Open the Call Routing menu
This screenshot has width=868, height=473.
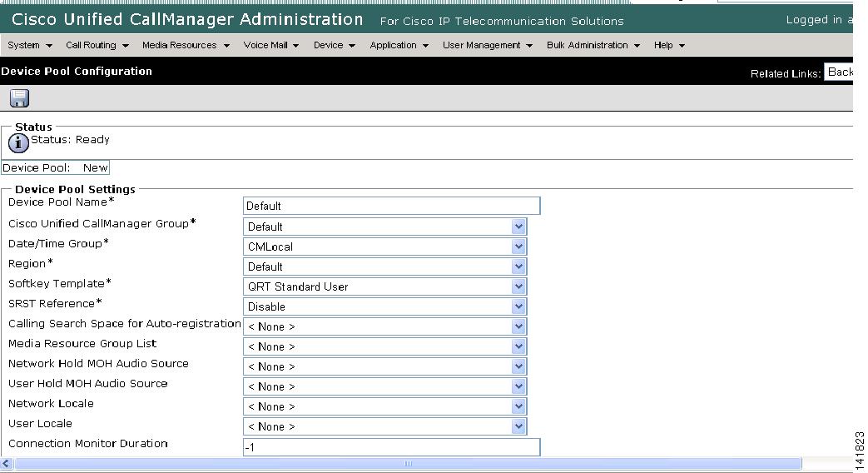click(x=97, y=46)
